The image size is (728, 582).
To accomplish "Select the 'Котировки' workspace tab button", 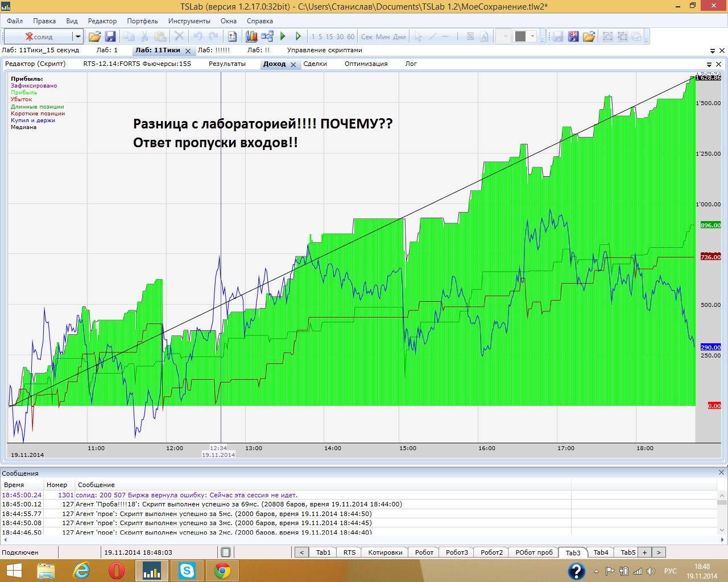I will pyautogui.click(x=385, y=552).
